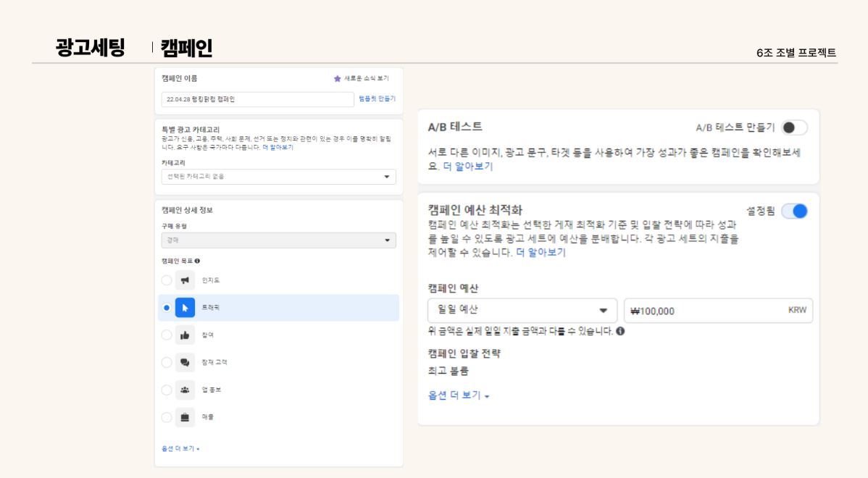
Task: Click the 앱 홍보 objective label
Action: click(x=212, y=390)
